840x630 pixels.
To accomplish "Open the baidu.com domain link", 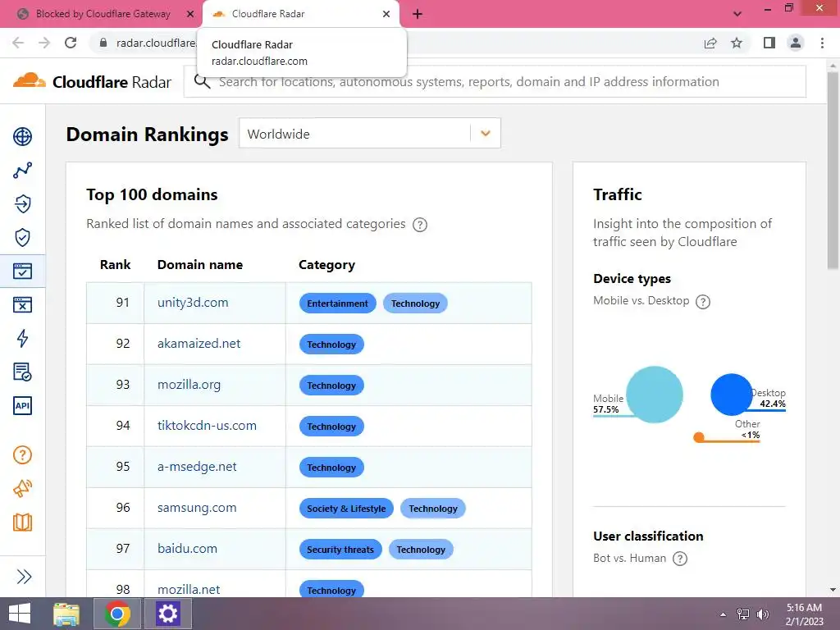I will (188, 549).
